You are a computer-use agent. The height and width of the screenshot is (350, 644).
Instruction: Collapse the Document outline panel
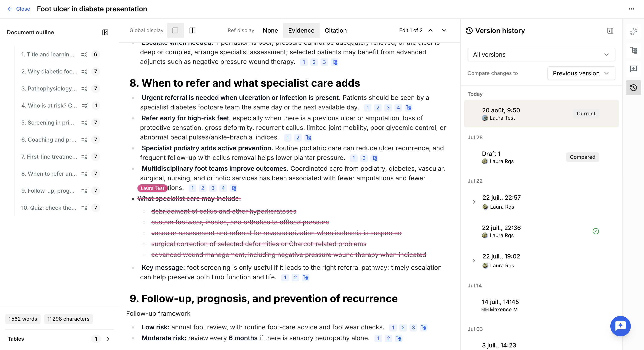point(105,32)
